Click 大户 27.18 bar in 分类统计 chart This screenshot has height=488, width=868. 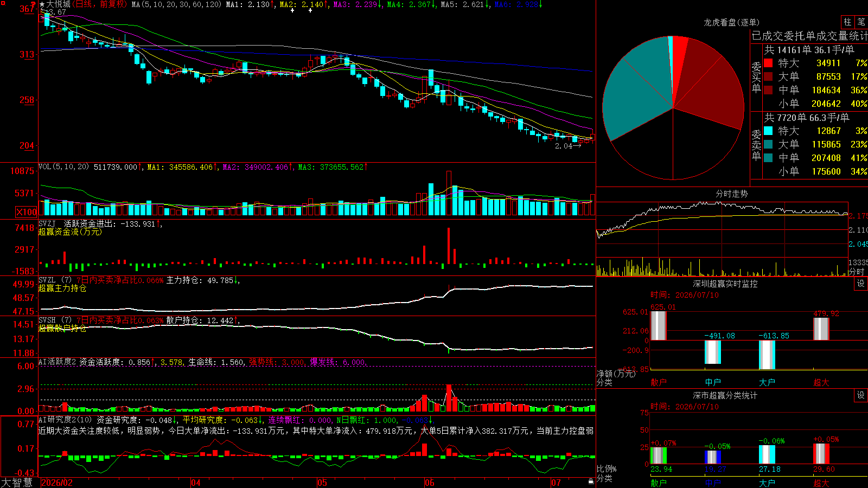pyautogui.click(x=767, y=454)
